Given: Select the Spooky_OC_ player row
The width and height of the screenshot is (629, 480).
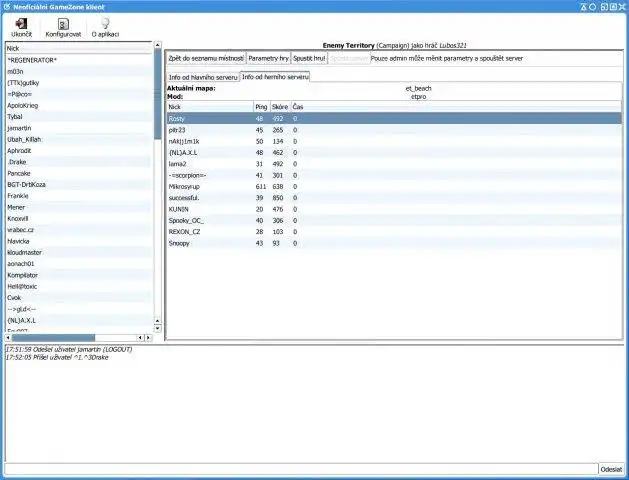Looking at the screenshot, I should tap(394, 221).
